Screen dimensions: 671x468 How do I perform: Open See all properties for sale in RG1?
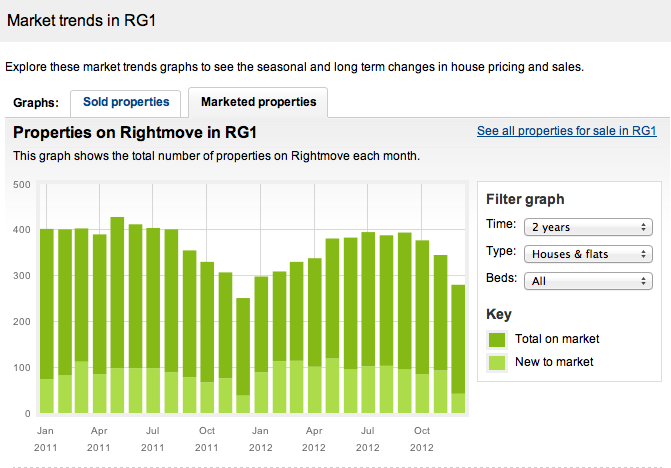click(x=567, y=130)
